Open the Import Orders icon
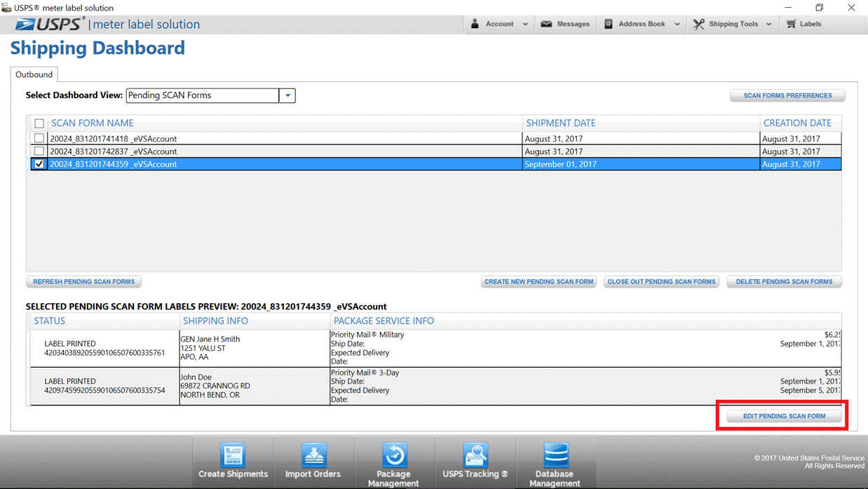 pyautogui.click(x=313, y=455)
